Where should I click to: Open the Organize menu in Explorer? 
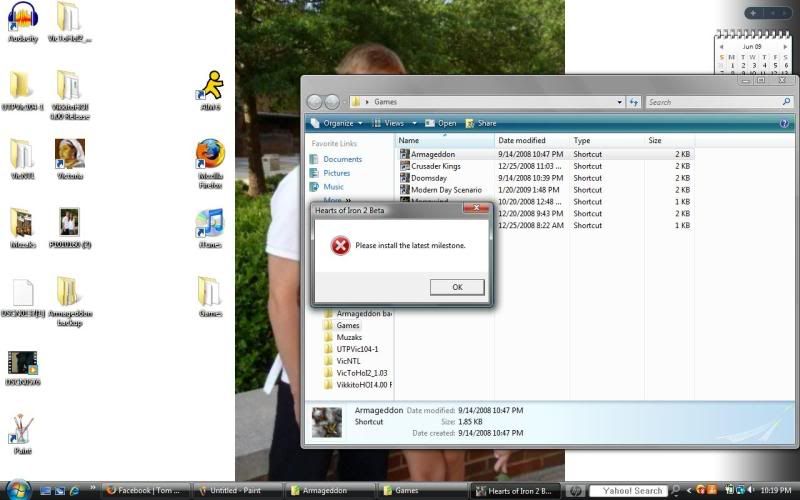tap(337, 123)
